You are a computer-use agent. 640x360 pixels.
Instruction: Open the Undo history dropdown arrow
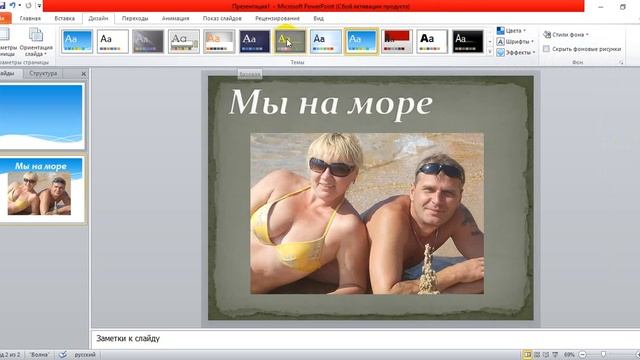(20, 6)
